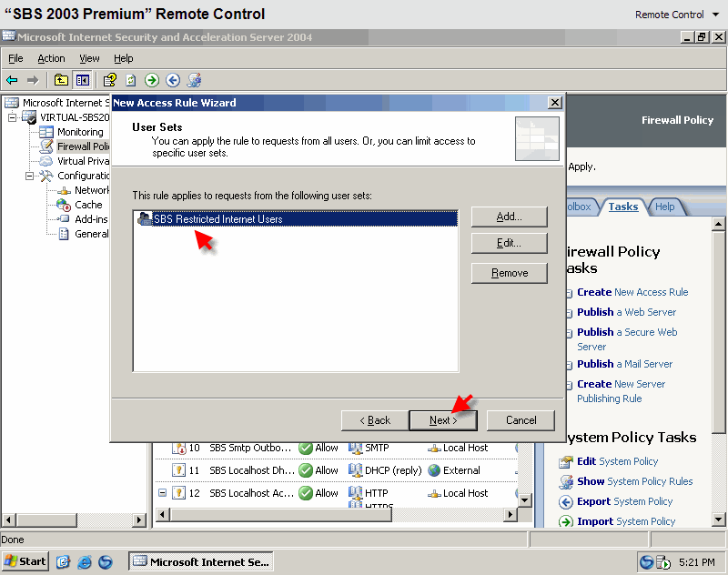Click the Edit... button in the wizard

pos(510,243)
